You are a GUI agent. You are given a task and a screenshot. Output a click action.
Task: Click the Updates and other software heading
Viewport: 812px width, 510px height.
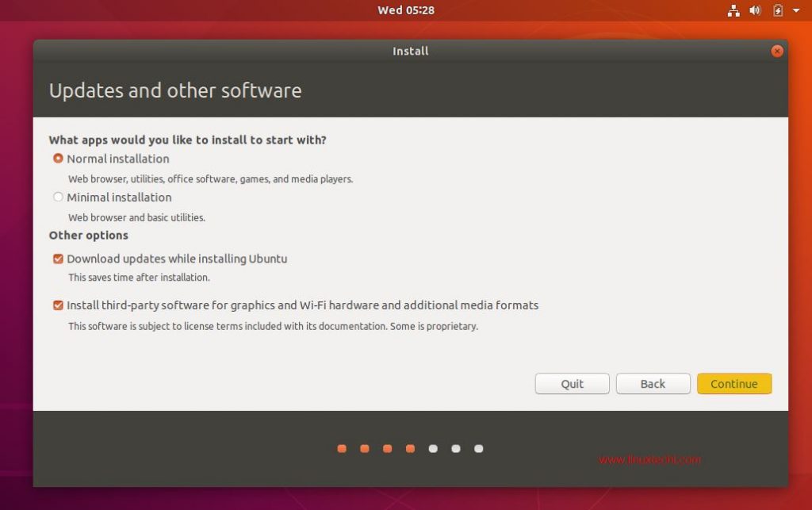point(175,90)
